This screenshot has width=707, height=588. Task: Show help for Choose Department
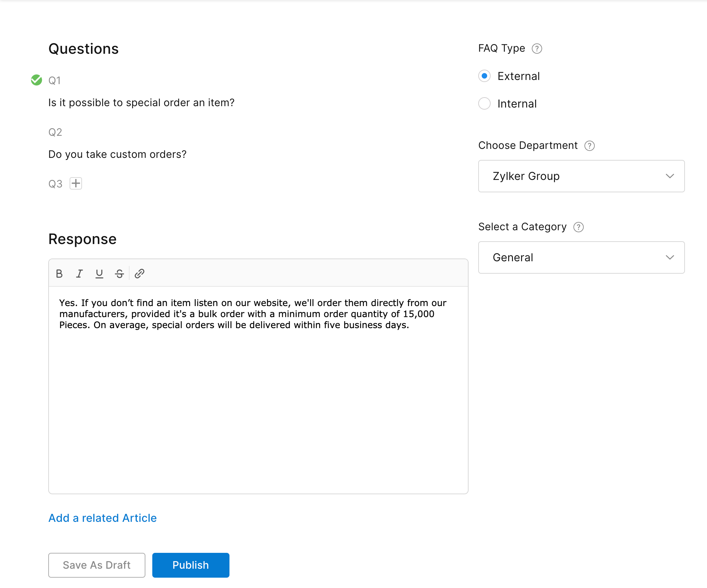click(590, 146)
